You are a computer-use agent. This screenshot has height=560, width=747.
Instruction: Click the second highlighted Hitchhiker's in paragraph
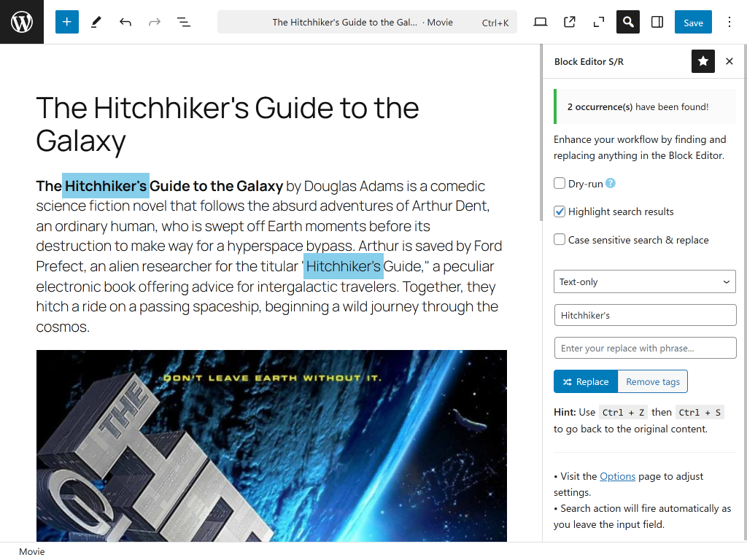click(344, 266)
